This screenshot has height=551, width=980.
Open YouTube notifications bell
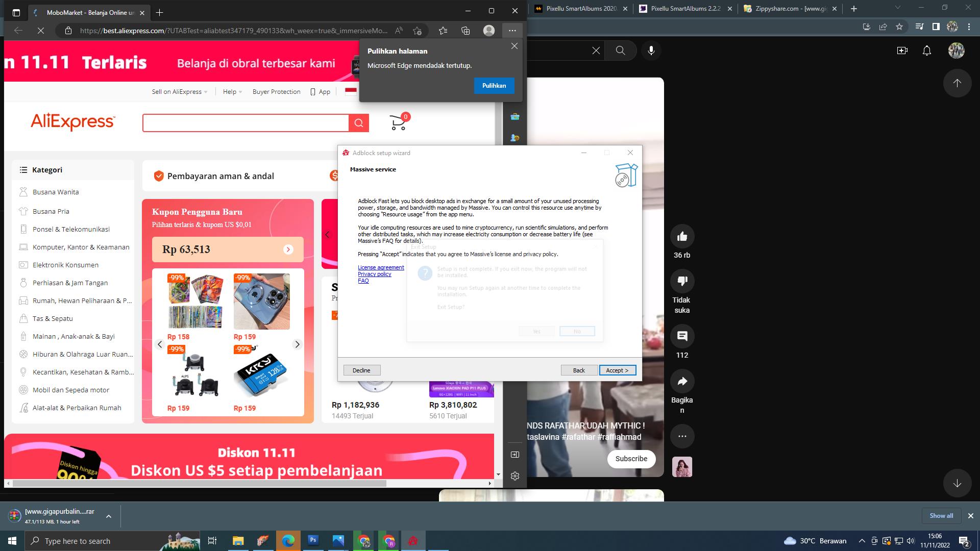(x=927, y=51)
